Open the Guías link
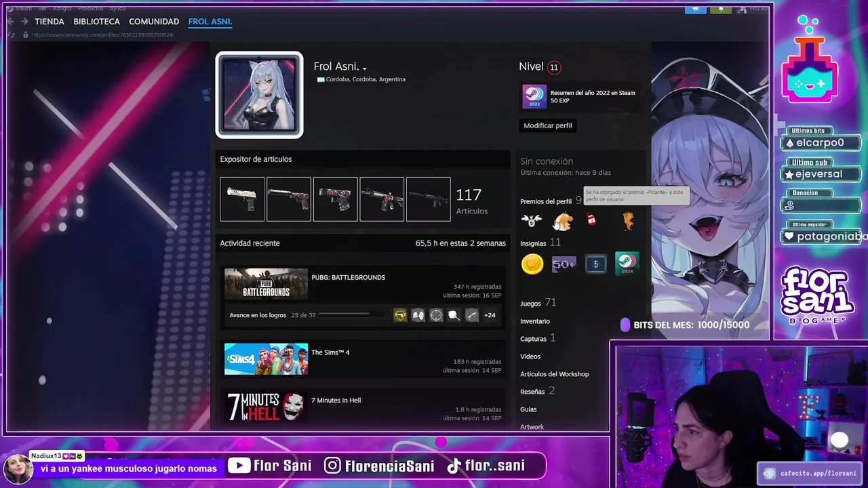 pyautogui.click(x=528, y=409)
